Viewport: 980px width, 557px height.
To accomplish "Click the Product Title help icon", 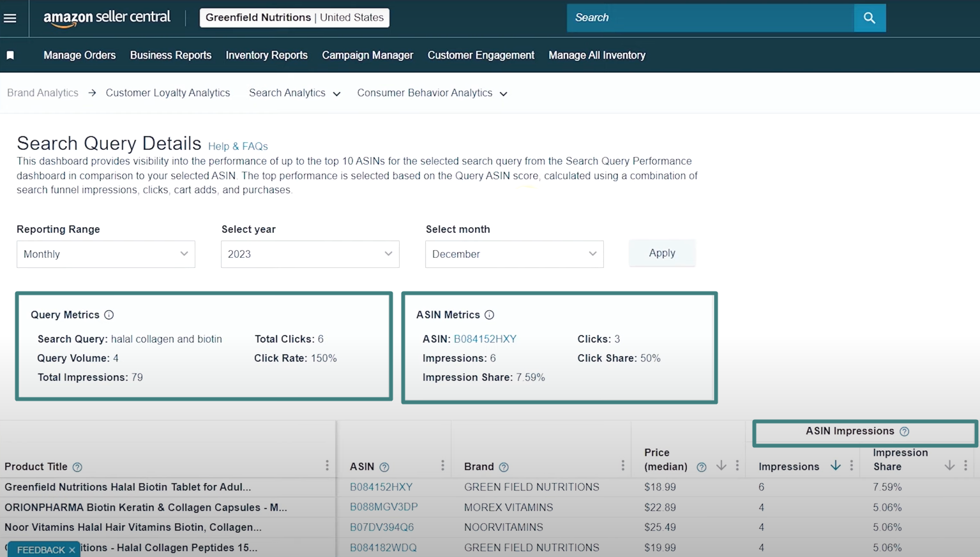I will (77, 467).
